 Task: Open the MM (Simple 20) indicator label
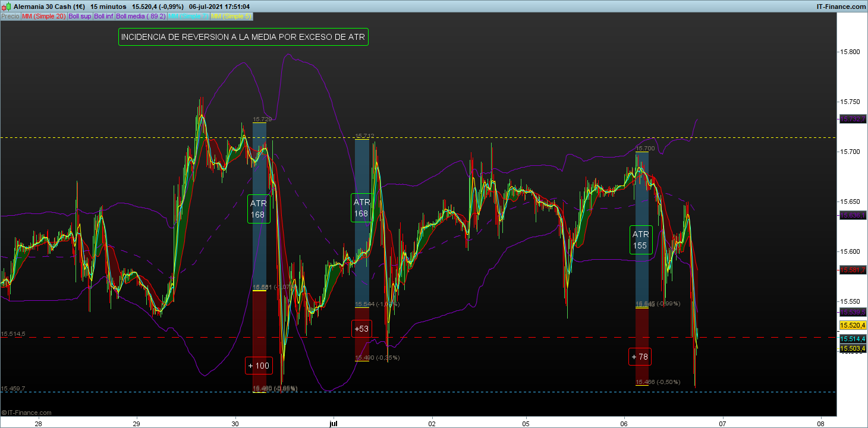tap(44, 16)
